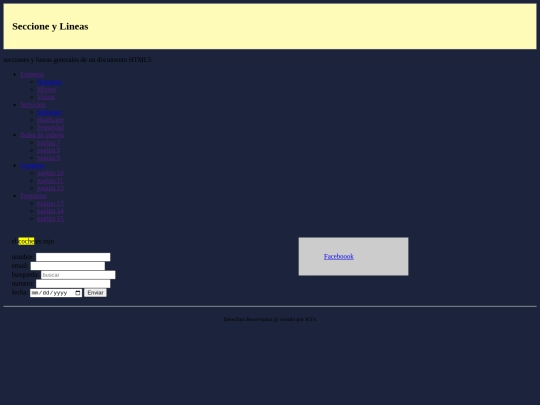The height and width of the screenshot is (405, 540).
Task: Focus the nombre text field
Action: point(73,257)
